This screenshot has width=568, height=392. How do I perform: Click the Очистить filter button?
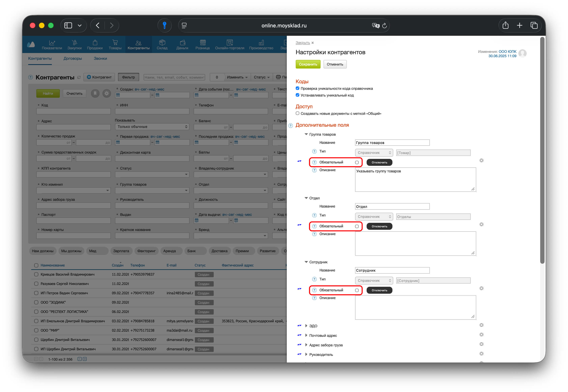pos(74,93)
